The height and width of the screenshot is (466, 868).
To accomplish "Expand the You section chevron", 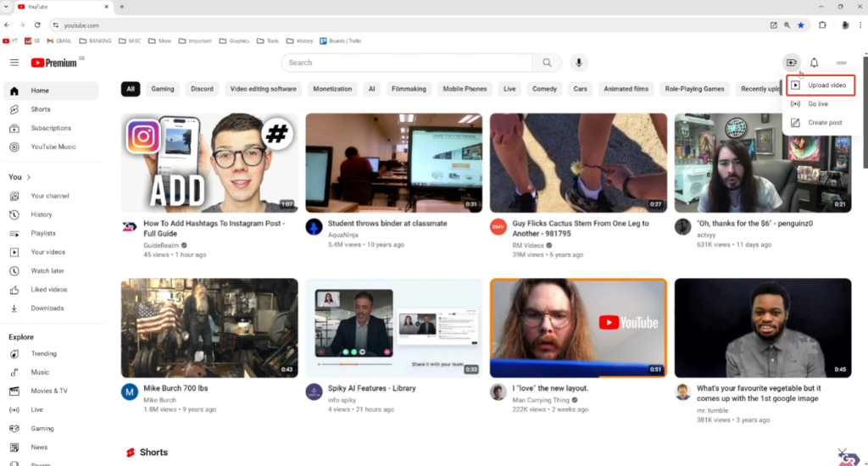I will pos(29,177).
